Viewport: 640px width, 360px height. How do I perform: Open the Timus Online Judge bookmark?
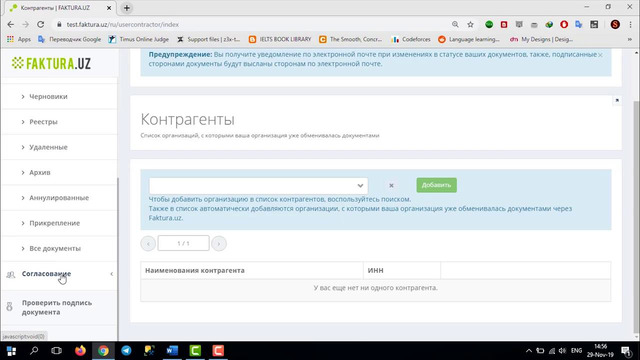pos(138,40)
